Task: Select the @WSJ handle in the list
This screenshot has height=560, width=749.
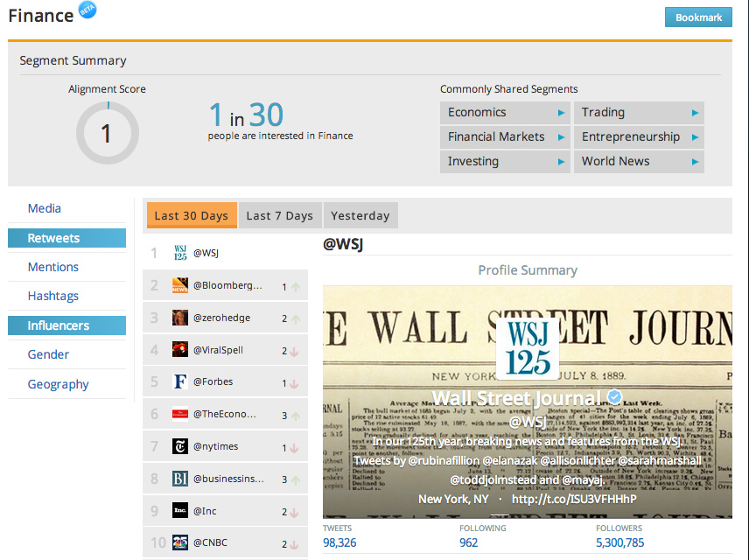Action: click(x=206, y=253)
